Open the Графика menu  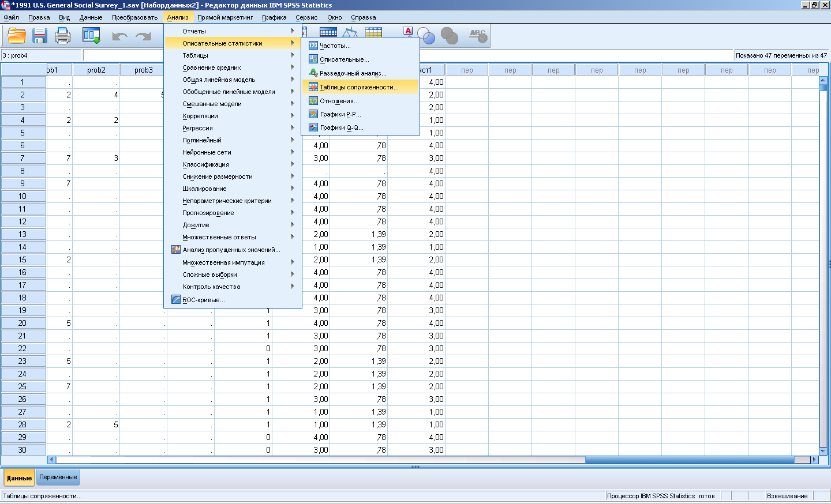(274, 17)
